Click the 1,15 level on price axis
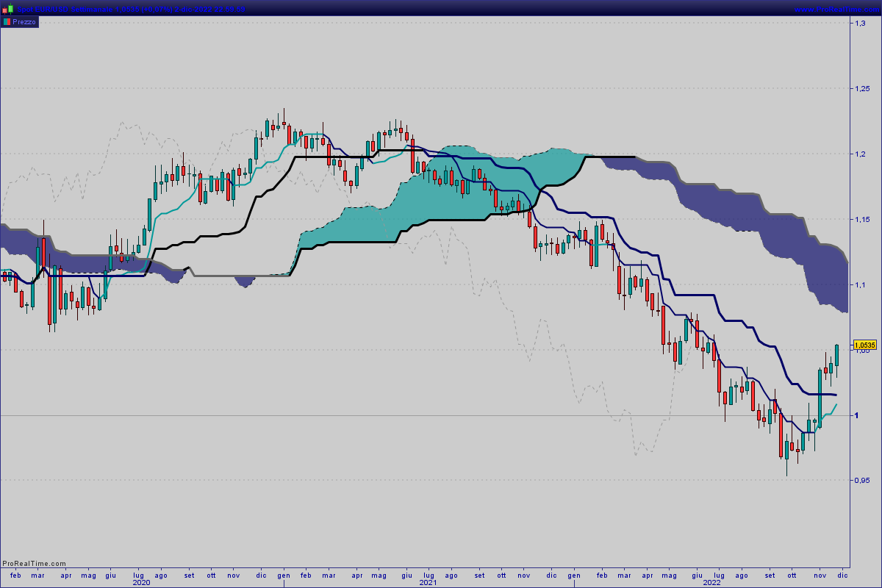This screenshot has height=588, width=882. pyautogui.click(x=861, y=220)
